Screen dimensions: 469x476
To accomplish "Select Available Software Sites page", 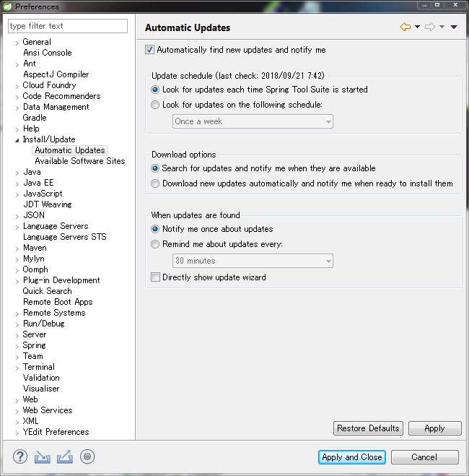I will point(79,161).
